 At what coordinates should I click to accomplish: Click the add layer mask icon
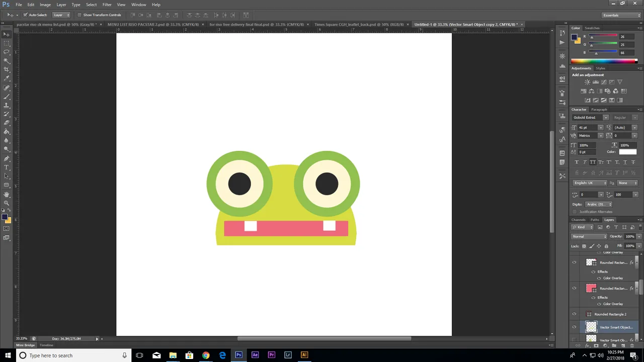coord(596,345)
